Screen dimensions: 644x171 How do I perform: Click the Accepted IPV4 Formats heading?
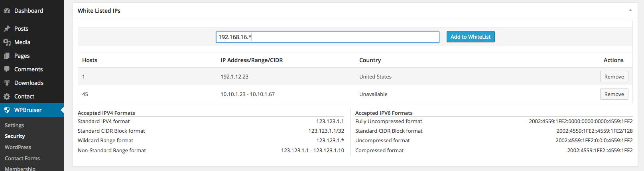106,113
